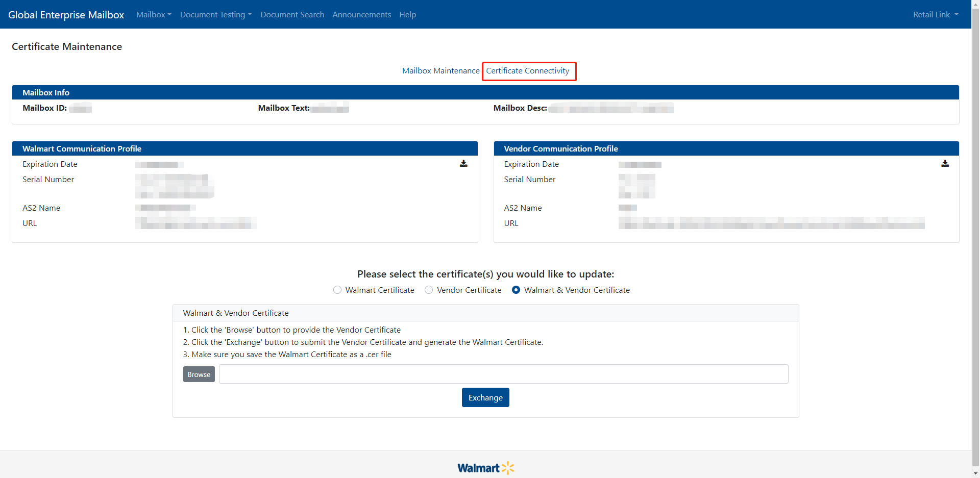Click the Walmart & Vendor Certificate panel title

(x=236, y=313)
